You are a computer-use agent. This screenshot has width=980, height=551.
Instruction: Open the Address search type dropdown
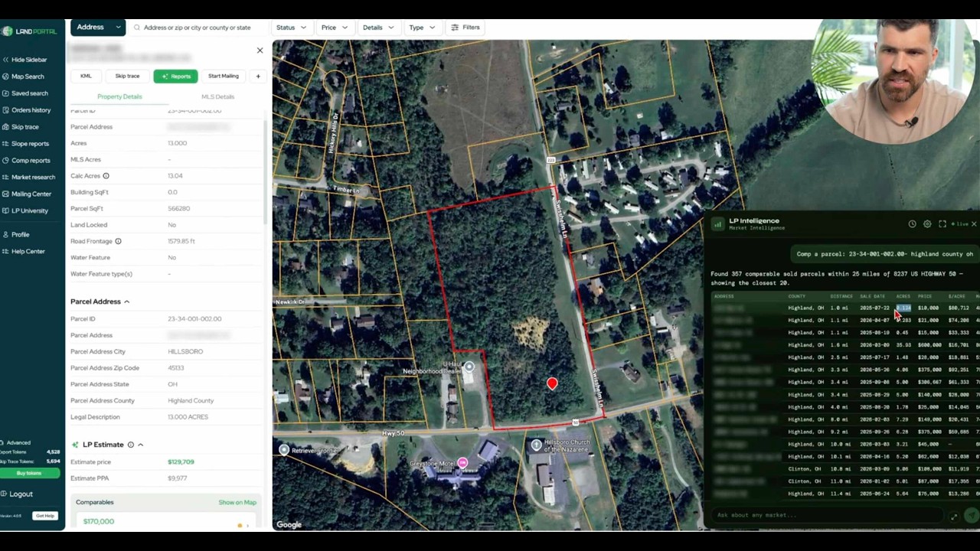[98, 27]
